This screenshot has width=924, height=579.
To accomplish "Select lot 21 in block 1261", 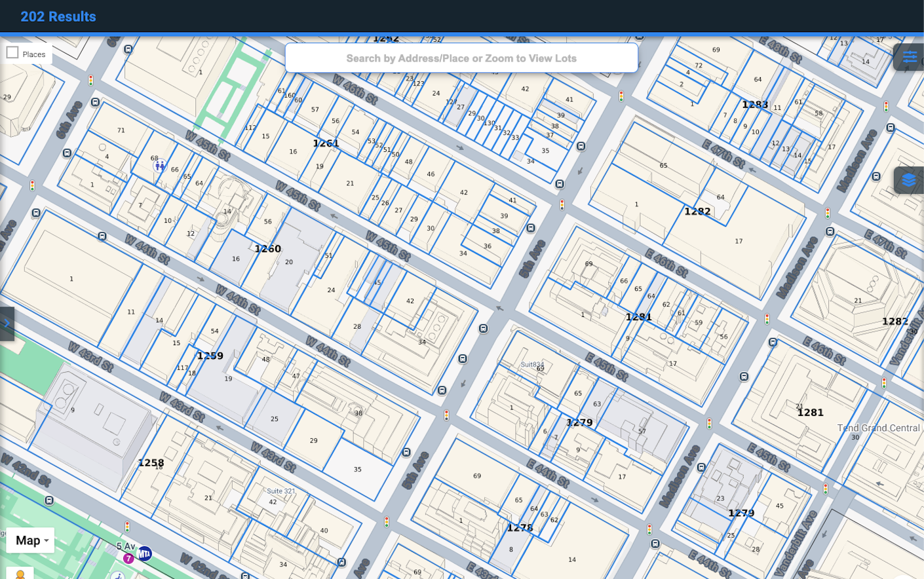I will 350,183.
